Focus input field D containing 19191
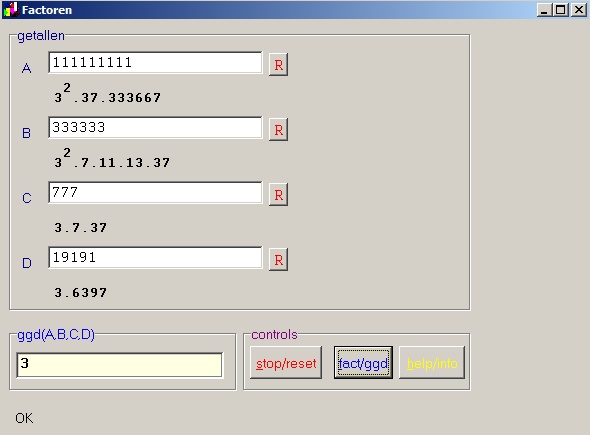The width and height of the screenshot is (590, 435). click(155, 257)
